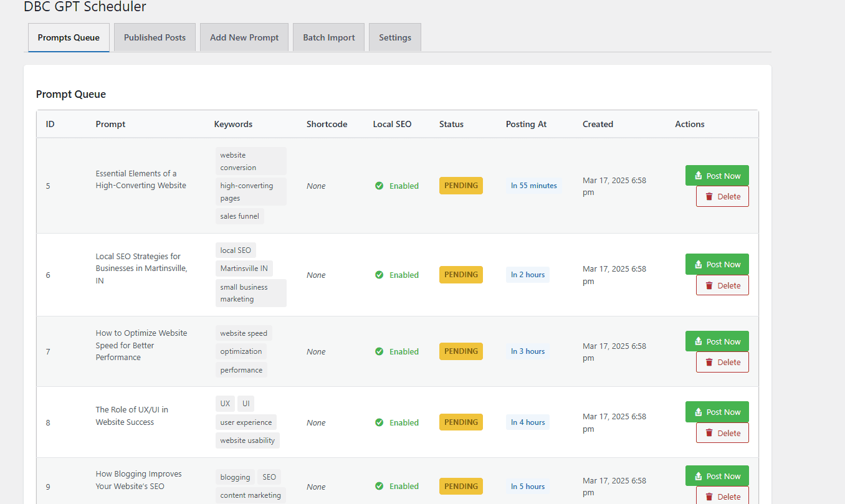Screen dimensions: 845x504
Task: Click upload icon in Post Now for prompt 5
Action: point(698,176)
